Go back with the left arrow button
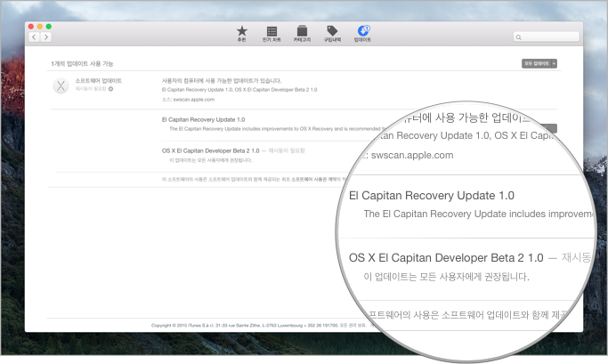608x364 pixels. (x=34, y=37)
